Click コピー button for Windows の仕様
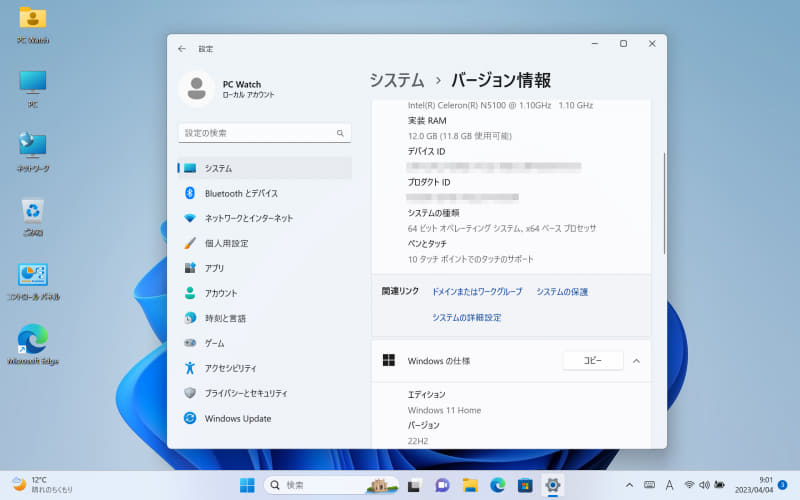This screenshot has width=800, height=500. pyautogui.click(x=593, y=361)
